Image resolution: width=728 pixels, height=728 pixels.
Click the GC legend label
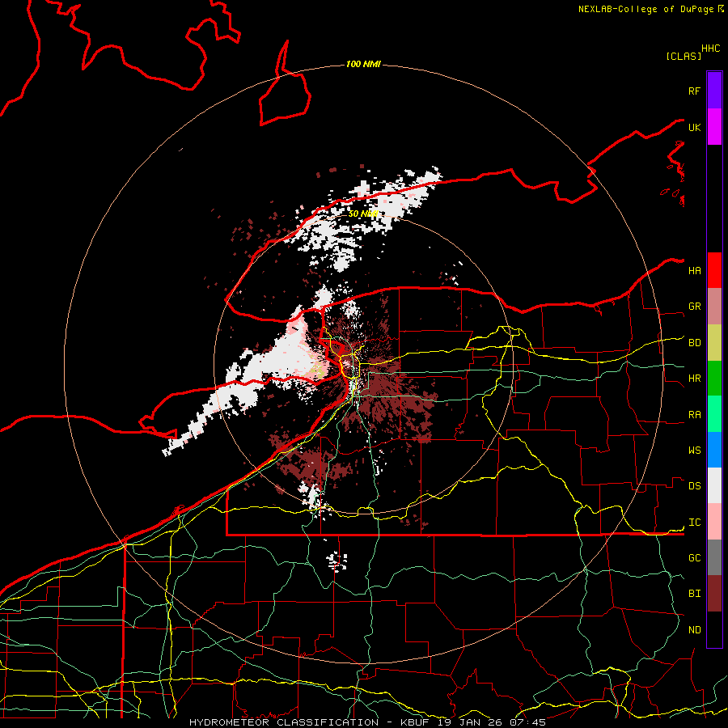pos(694,557)
